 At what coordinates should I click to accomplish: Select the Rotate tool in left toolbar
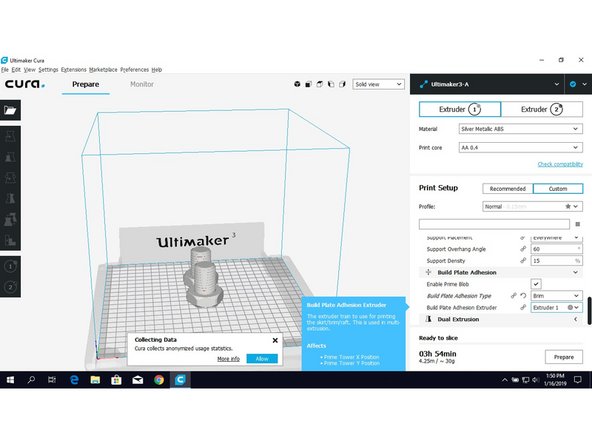10,177
